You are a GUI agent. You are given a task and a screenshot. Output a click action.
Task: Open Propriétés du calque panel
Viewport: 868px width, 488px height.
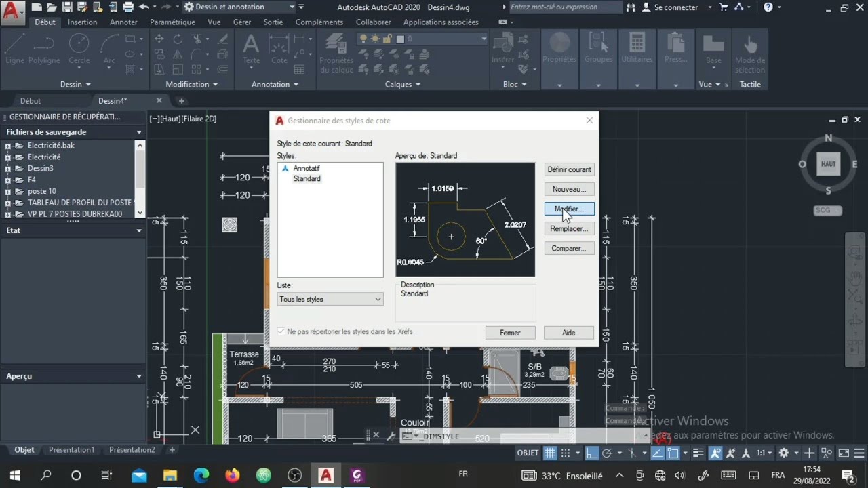pyautogui.click(x=336, y=53)
